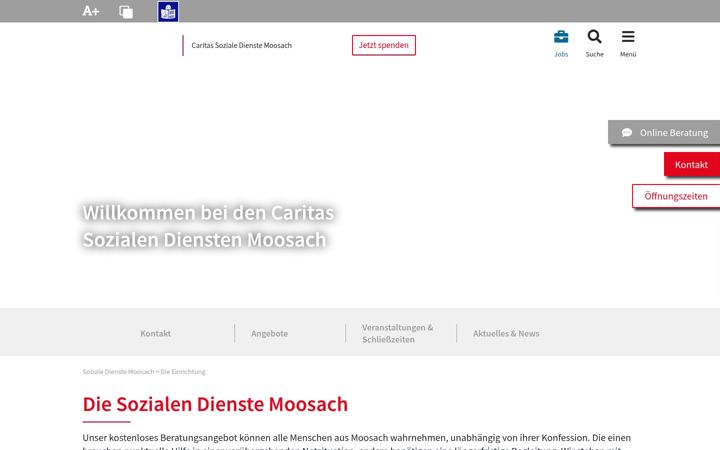Click the Soziale Dienste Moosach breadcrumb link

(118, 371)
